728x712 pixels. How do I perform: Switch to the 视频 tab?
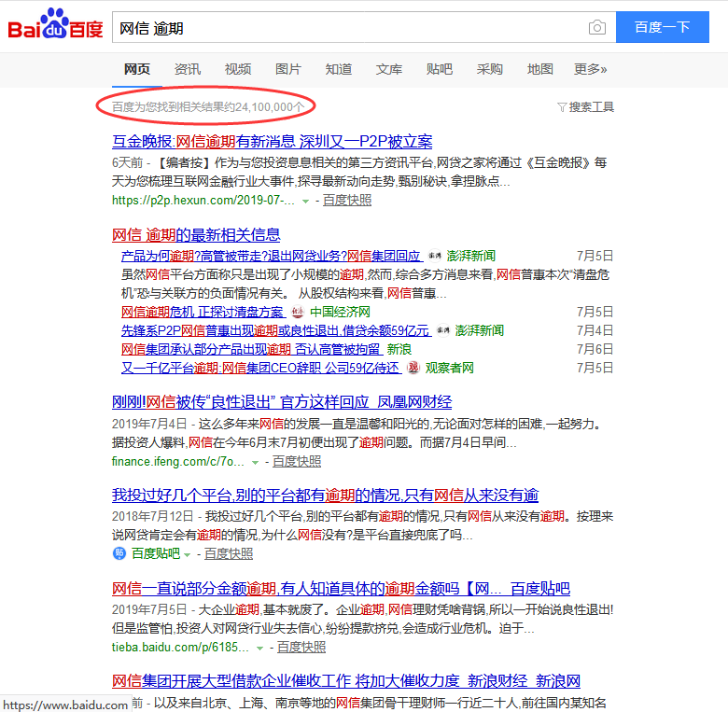tap(238, 70)
